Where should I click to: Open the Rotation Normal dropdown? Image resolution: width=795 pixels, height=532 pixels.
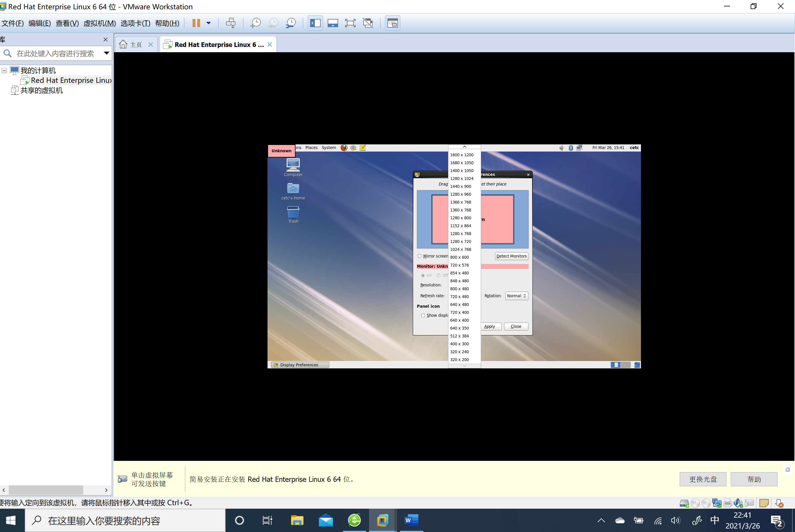516,296
